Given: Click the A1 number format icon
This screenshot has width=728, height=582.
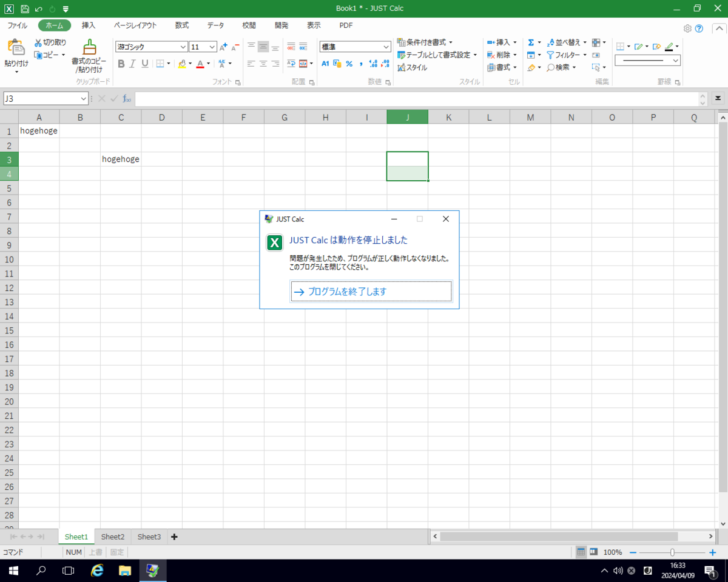Looking at the screenshot, I should [x=325, y=64].
